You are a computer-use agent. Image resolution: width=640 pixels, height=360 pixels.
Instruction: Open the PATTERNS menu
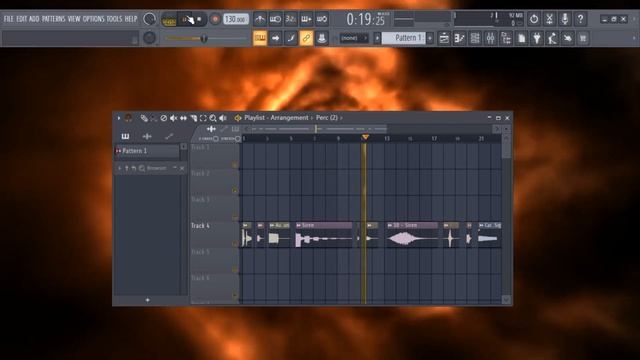coord(53,19)
